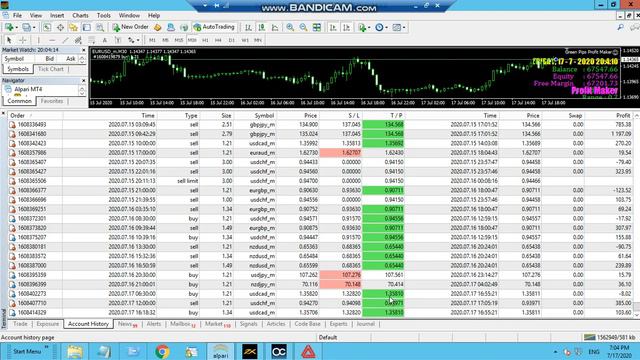Click the Tile Windows grid icon

tap(317, 27)
